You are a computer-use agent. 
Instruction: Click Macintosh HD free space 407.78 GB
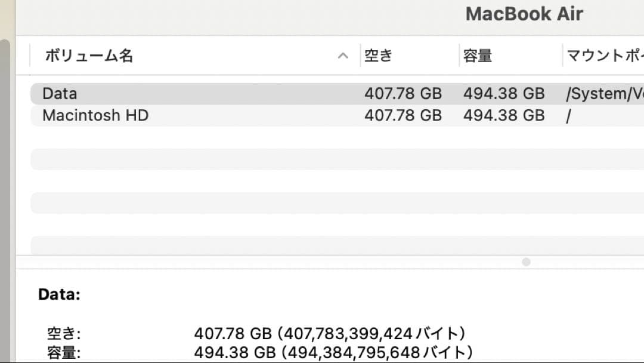404,115
